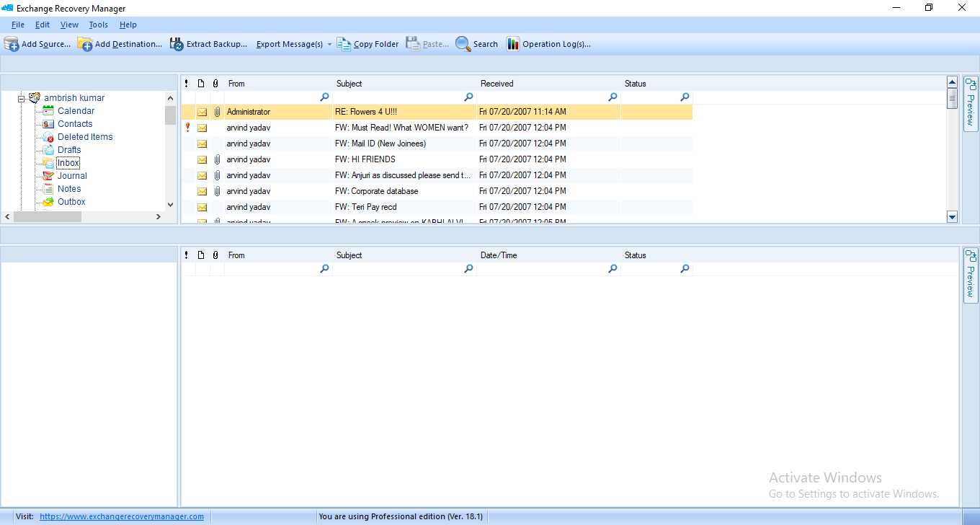Select message FW: Teri Pay recd
Screen dimensions: 980x525
pos(437,207)
